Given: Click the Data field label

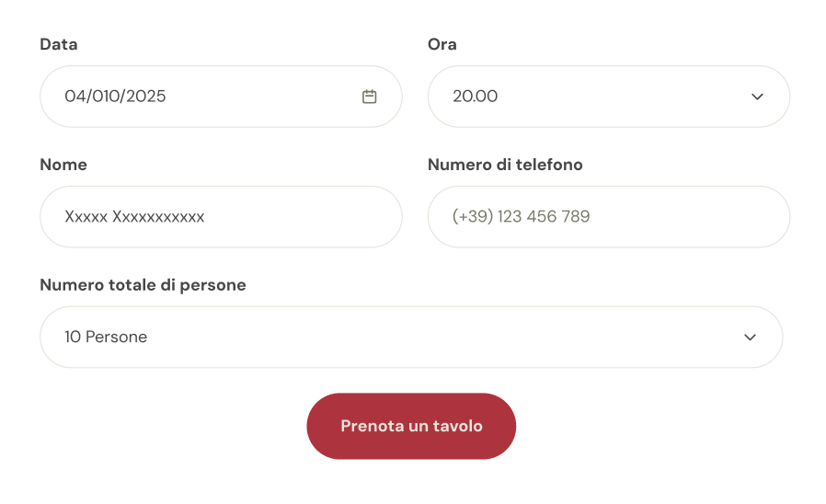Looking at the screenshot, I should (x=59, y=44).
